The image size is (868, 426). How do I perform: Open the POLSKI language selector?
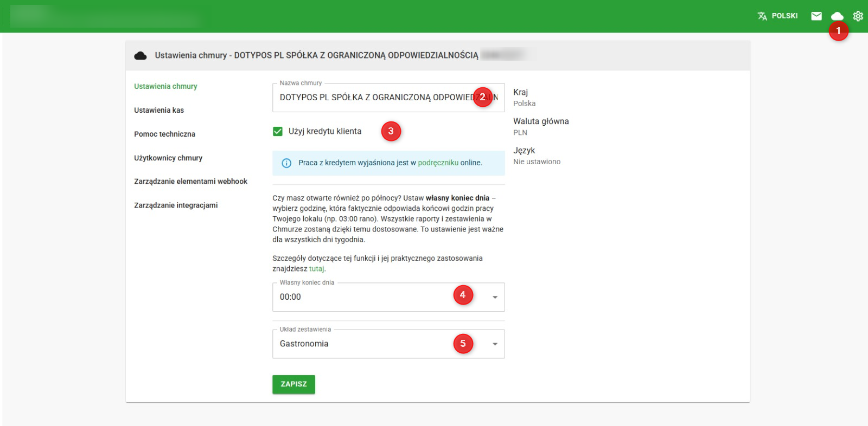pyautogui.click(x=784, y=16)
